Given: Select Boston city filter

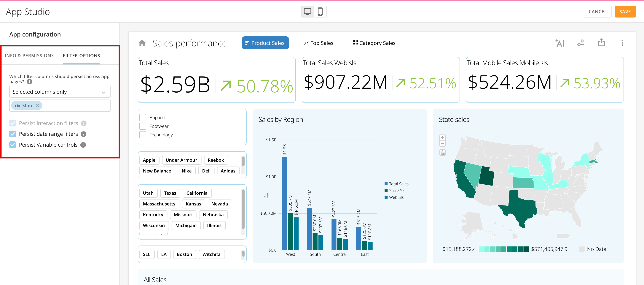Looking at the screenshot, I should (184, 254).
